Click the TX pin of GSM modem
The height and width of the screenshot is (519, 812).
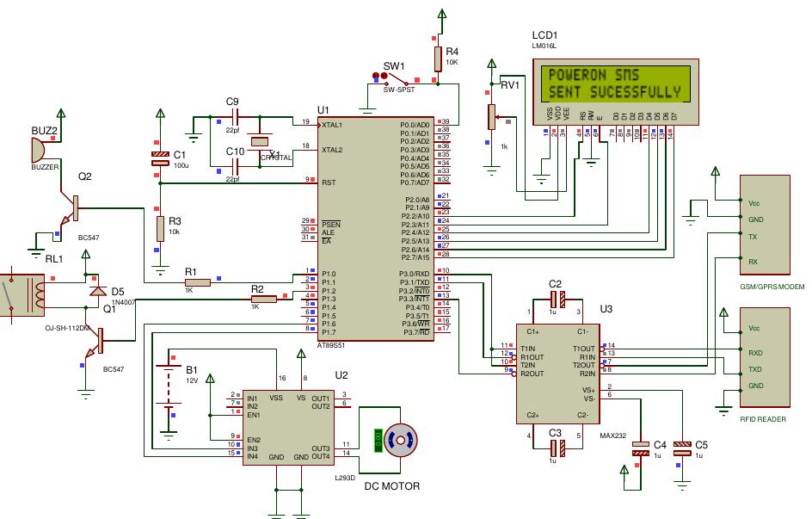pos(753,237)
